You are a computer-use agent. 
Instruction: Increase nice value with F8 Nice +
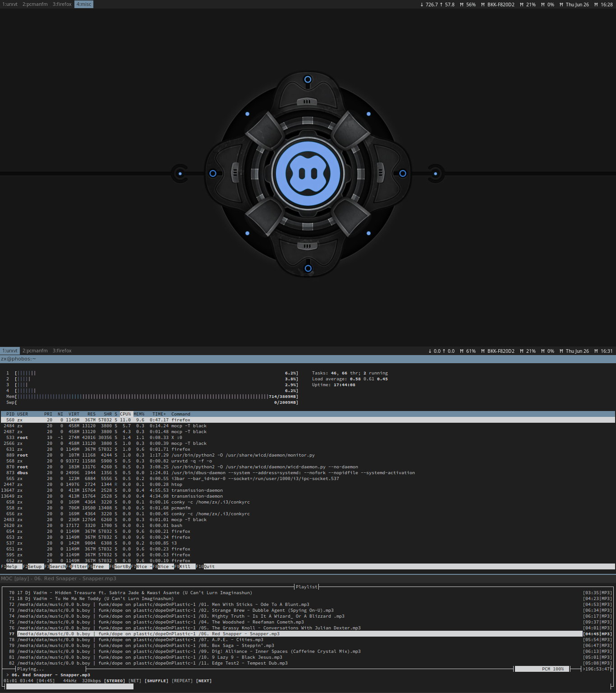[x=163, y=567]
